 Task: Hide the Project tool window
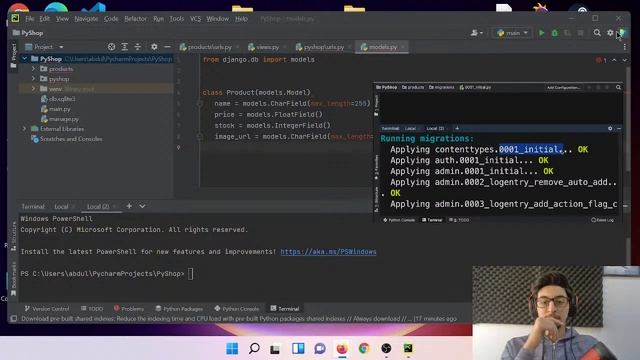pyautogui.click(x=167, y=47)
